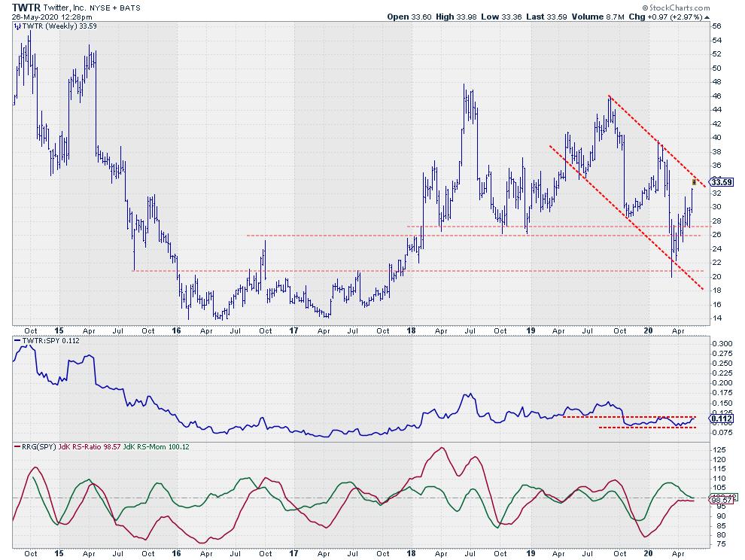745x560 pixels.
Task: Click the 0.112 relative strength value tag
Action: [x=720, y=419]
